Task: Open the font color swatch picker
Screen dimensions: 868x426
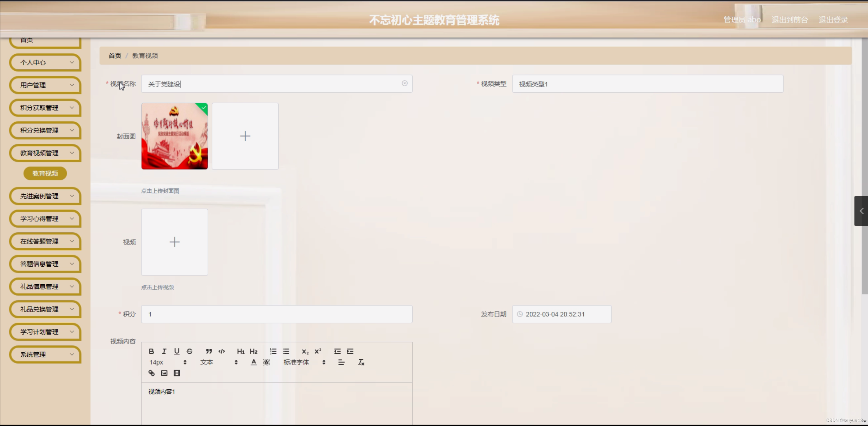Action: (253, 362)
